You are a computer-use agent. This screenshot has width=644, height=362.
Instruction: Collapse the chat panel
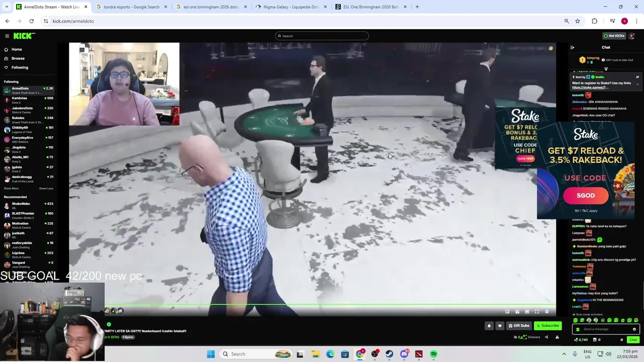click(572, 48)
